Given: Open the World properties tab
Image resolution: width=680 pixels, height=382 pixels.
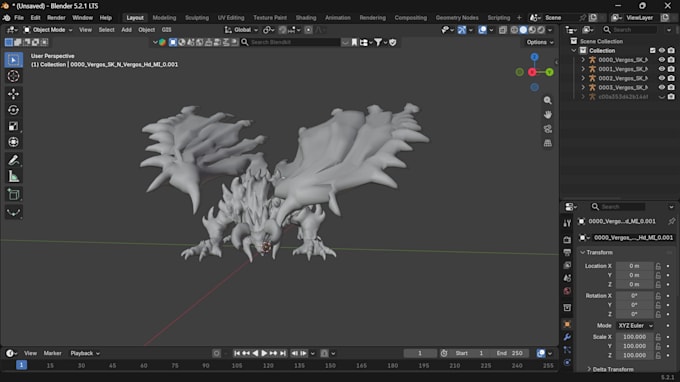Looking at the screenshot, I should (x=567, y=291).
